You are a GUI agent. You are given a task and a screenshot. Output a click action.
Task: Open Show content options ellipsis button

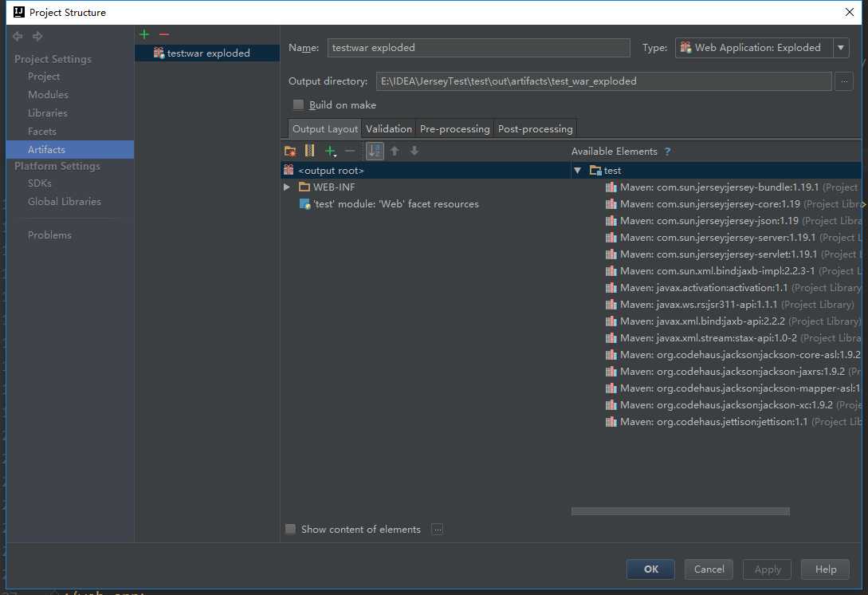click(x=438, y=529)
